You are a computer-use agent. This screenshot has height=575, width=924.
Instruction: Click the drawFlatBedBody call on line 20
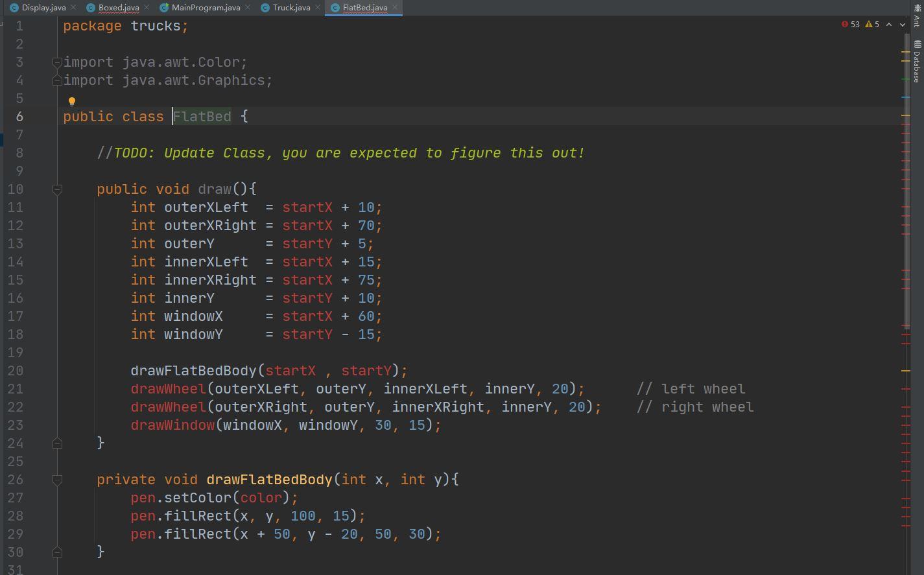(x=193, y=371)
